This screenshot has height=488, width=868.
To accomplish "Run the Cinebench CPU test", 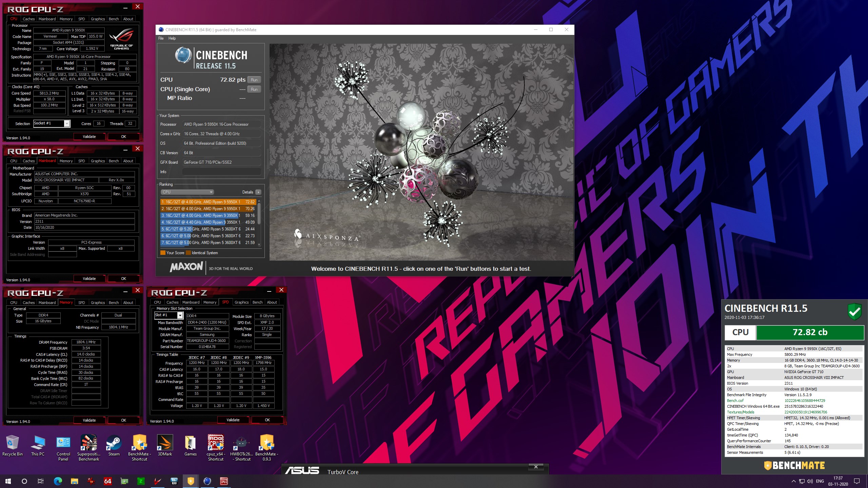I will [254, 80].
